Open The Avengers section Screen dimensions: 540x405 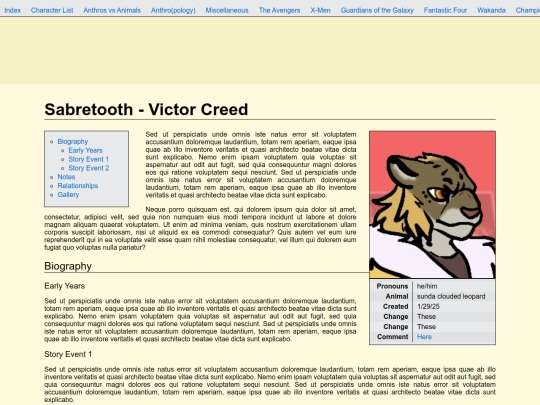pos(279,10)
